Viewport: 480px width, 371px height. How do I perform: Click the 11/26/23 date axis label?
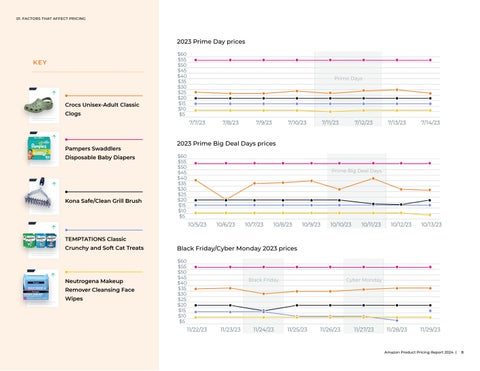[330, 330]
